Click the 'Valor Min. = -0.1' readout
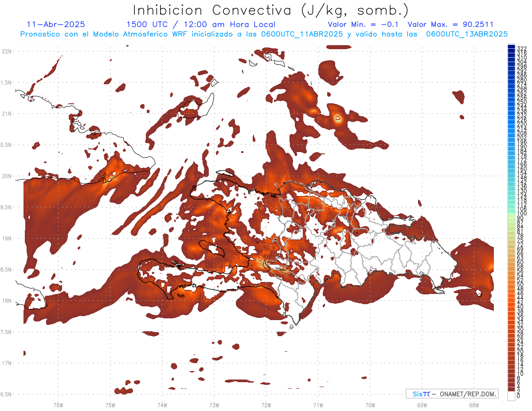Image resolution: width=532 pixels, height=411 pixels. [x=364, y=24]
